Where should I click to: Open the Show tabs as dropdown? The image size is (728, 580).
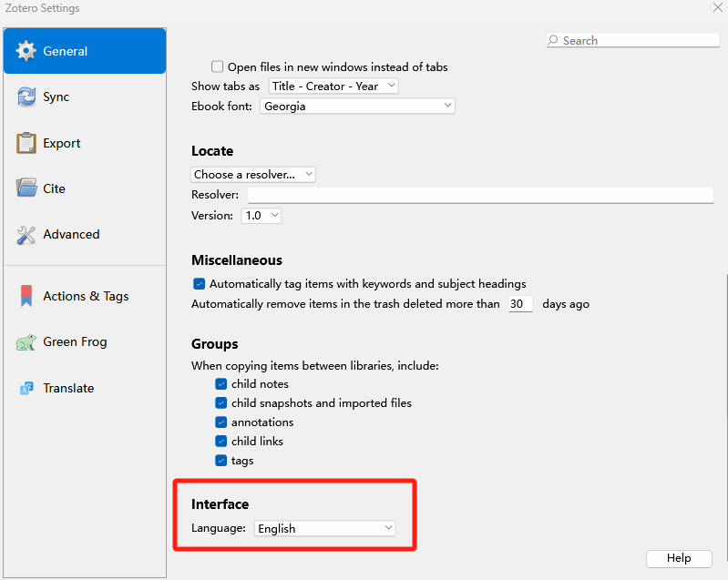pos(333,86)
